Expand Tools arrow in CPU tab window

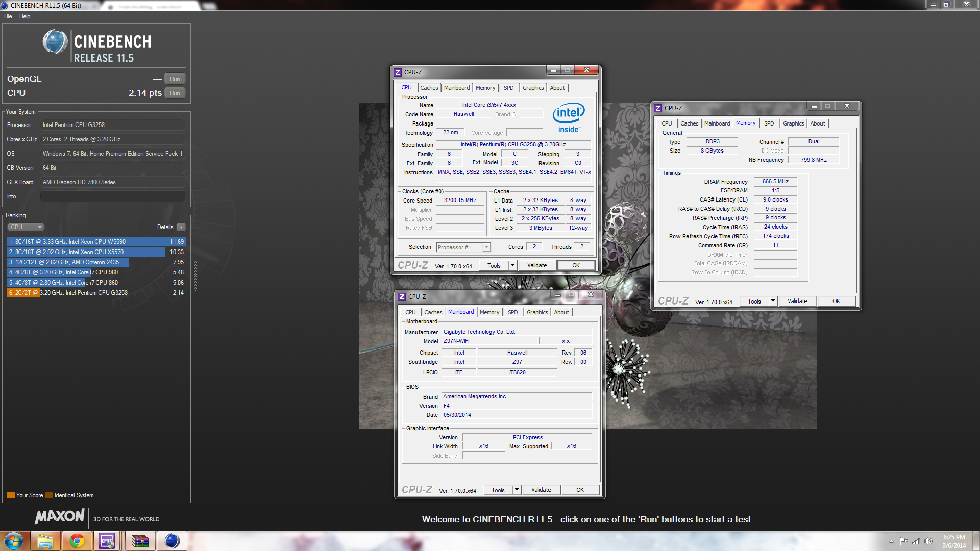(513, 265)
